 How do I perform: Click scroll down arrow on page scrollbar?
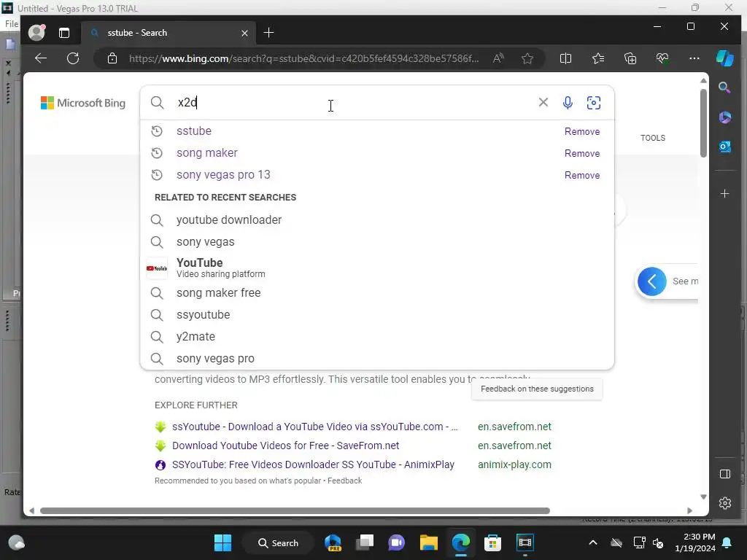click(703, 497)
